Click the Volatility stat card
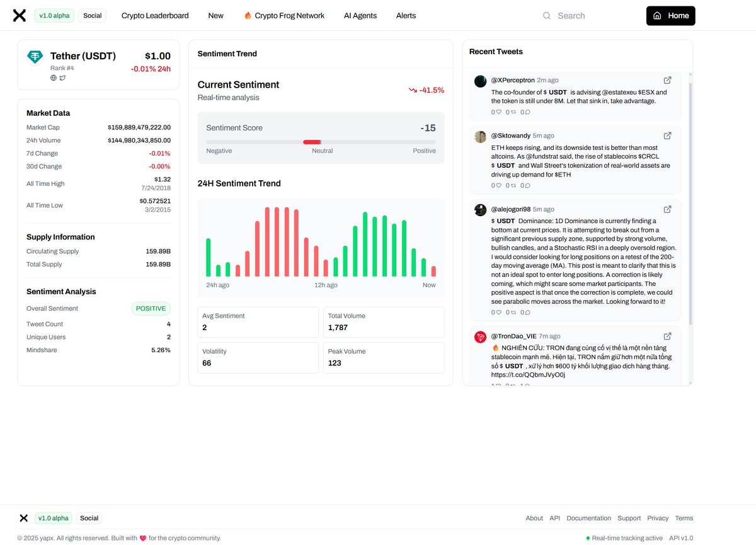The width and height of the screenshot is (756, 545). pyautogui.click(x=258, y=357)
